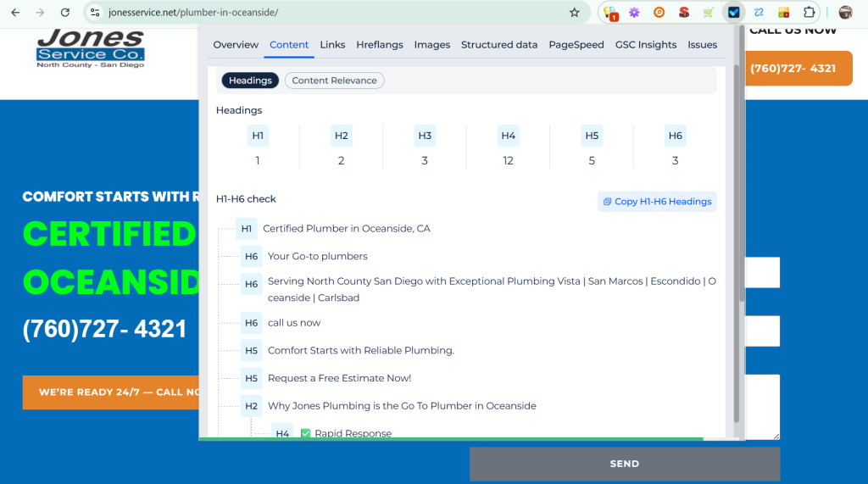Screen dimensions: 868x484
Task: Click the red SEO extension icon
Action: pos(683,13)
